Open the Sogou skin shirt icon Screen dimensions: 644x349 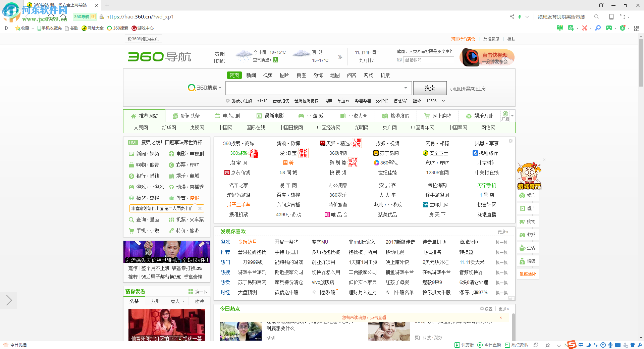[x=633, y=345]
